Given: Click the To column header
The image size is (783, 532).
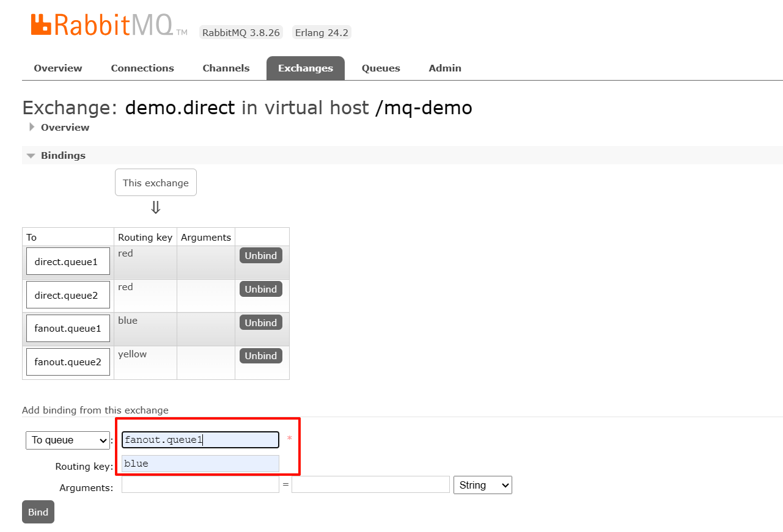Looking at the screenshot, I should point(68,237).
